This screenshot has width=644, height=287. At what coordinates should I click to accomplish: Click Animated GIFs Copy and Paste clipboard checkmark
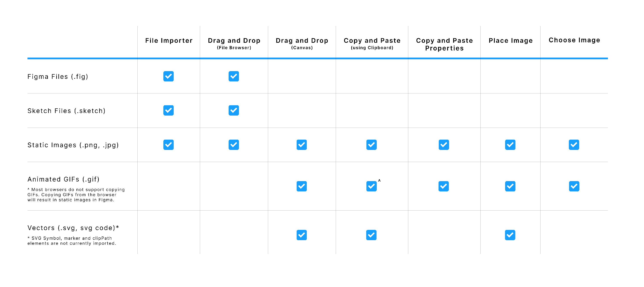(x=372, y=186)
